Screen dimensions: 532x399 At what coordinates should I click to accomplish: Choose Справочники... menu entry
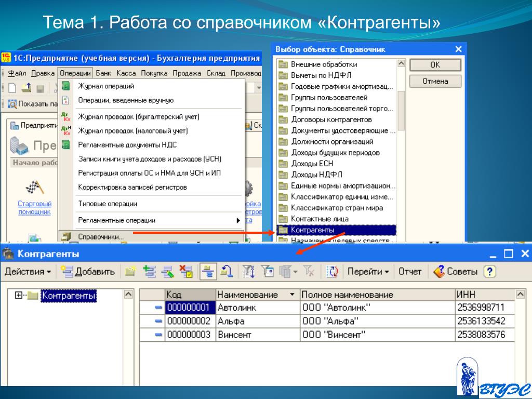(151, 236)
